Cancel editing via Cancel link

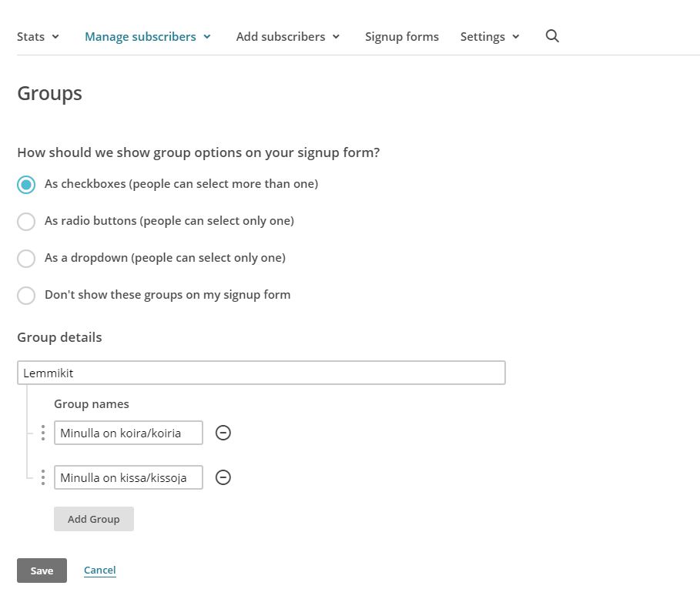click(x=100, y=570)
